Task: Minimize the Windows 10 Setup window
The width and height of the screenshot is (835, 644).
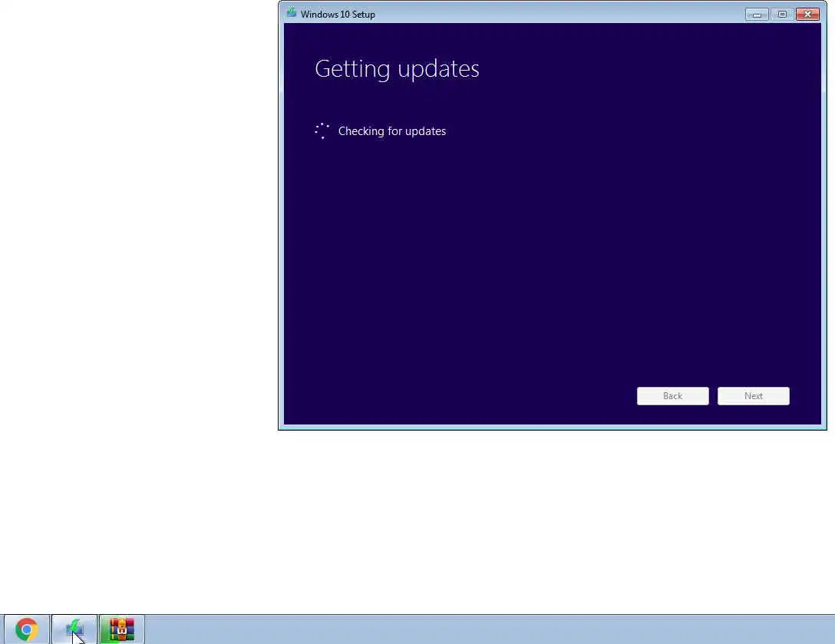Action: point(757,15)
